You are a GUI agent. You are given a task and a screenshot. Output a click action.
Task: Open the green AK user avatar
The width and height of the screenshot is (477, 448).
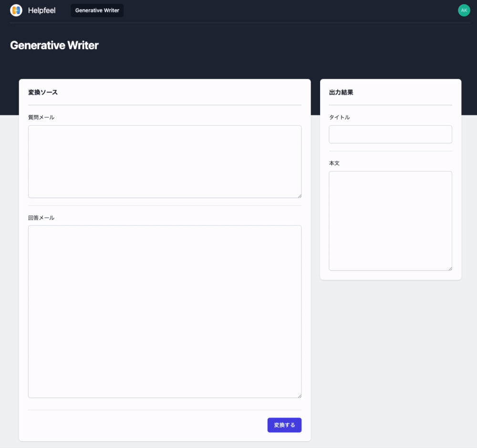[464, 10]
